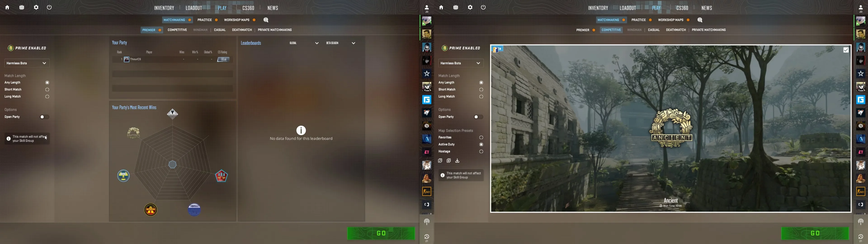Switch to the highlighted Competitive tab

[x=611, y=30]
